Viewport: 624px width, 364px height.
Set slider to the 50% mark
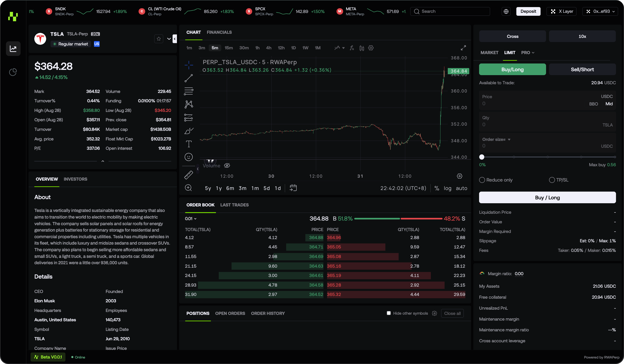point(547,157)
